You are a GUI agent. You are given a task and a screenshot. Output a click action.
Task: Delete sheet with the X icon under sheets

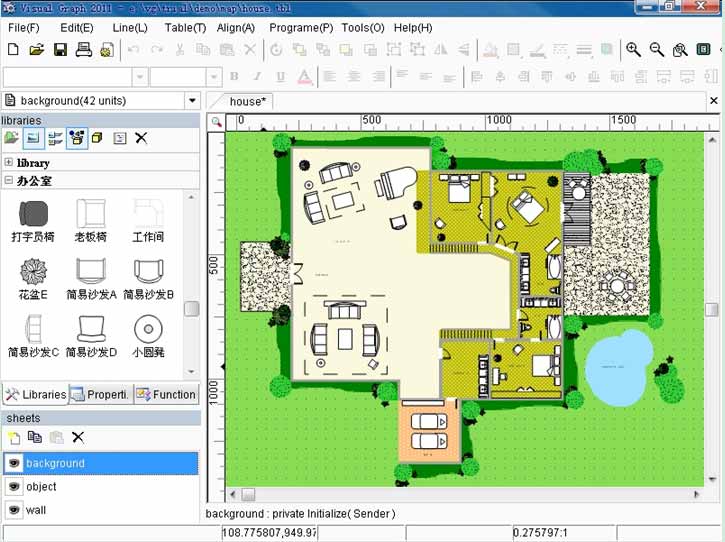pos(78,437)
